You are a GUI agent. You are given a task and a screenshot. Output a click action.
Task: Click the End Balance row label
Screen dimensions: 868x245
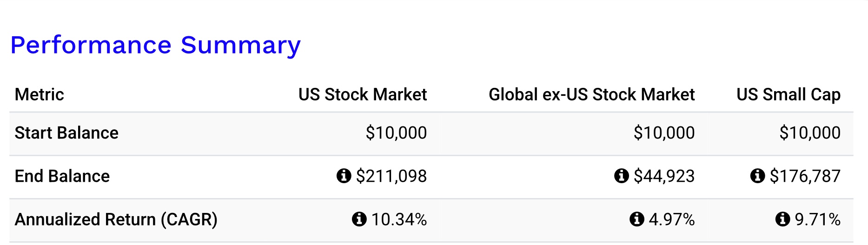pos(62,176)
